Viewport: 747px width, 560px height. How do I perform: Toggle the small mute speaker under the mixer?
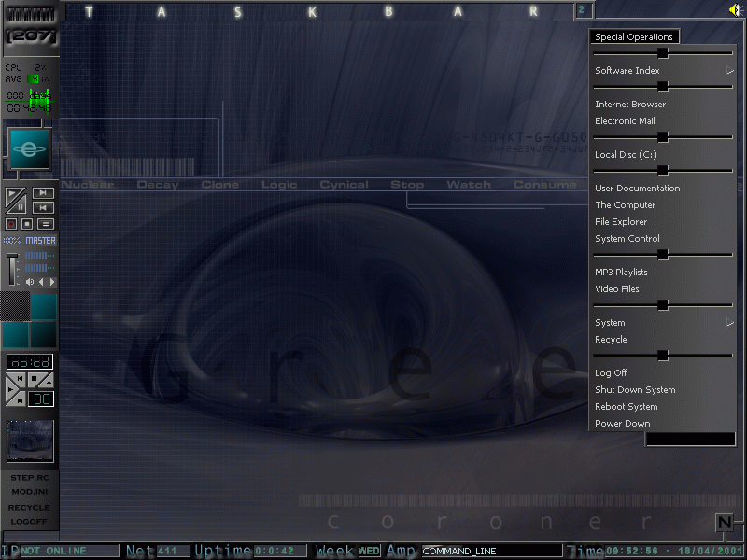tap(29, 282)
